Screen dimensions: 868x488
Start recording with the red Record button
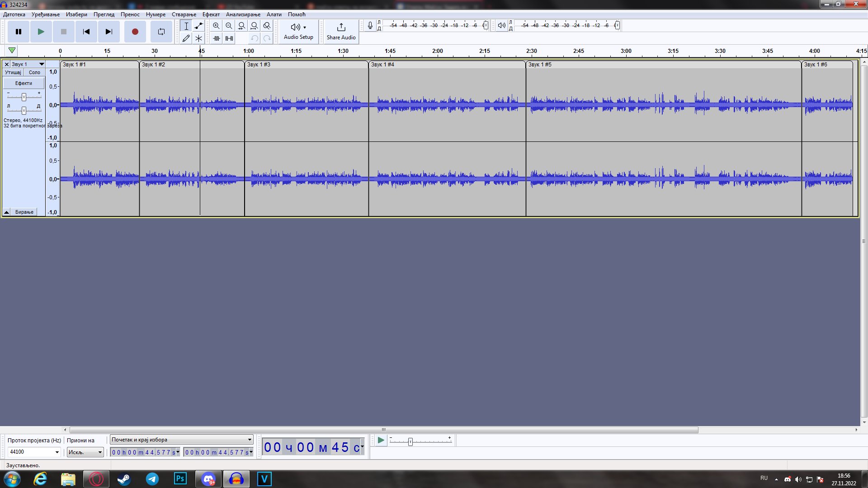[135, 32]
